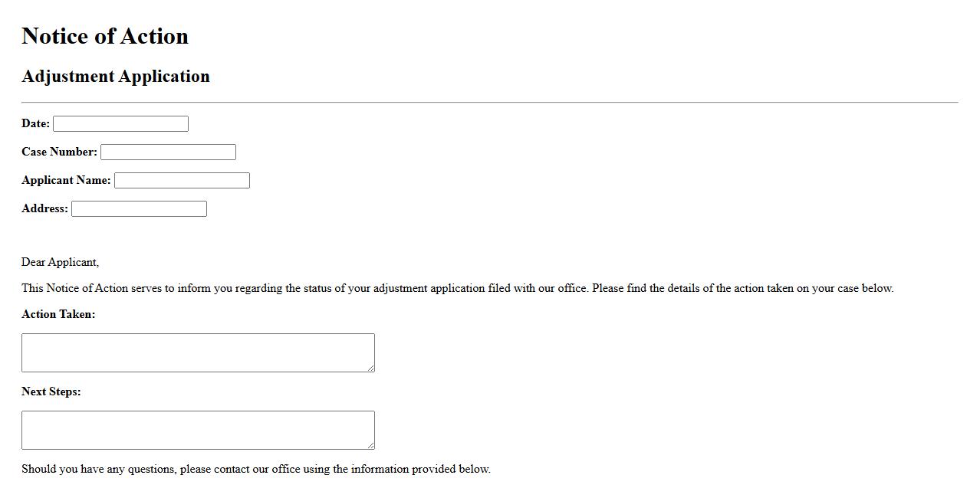This screenshot has width=980, height=498.
Task: Click the "Date:" label
Action: 35,123
